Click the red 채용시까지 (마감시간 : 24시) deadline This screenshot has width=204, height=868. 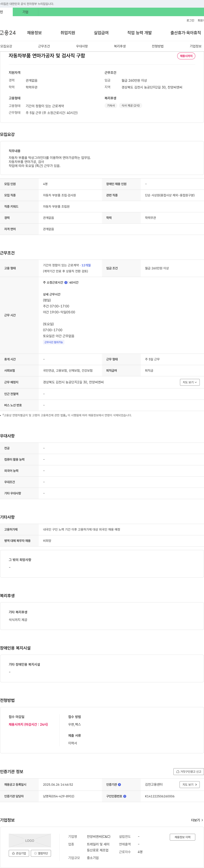click(28, 724)
